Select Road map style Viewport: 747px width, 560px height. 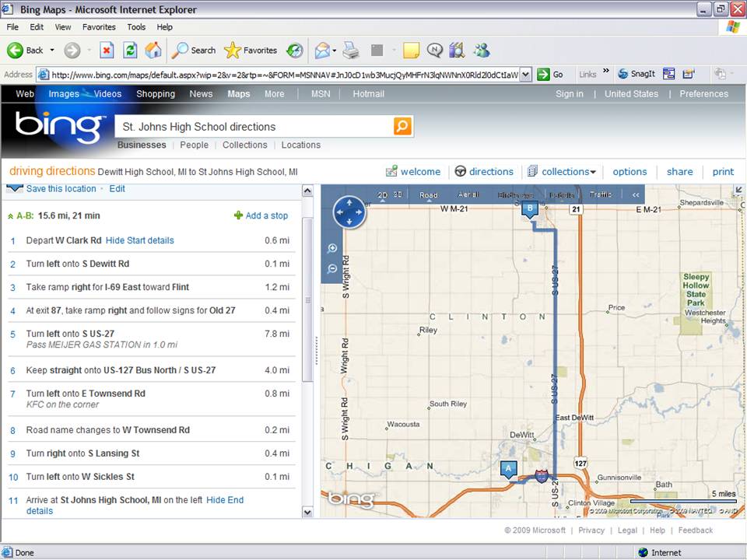pos(428,194)
